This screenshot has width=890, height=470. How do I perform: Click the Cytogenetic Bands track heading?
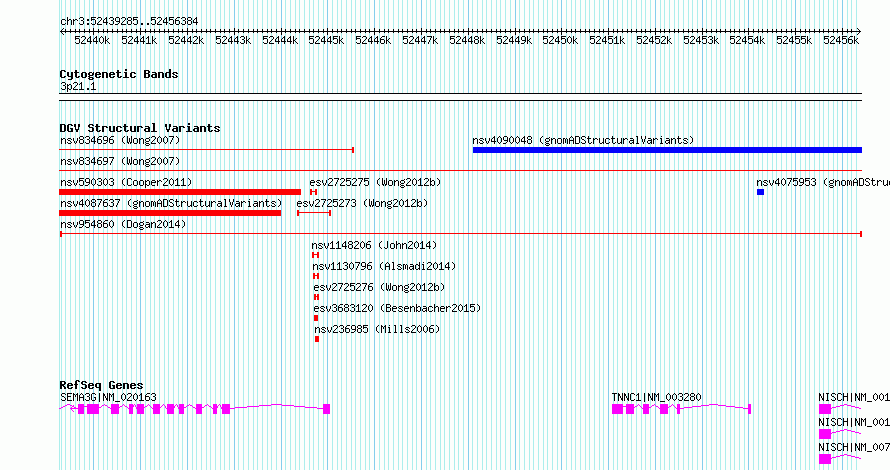119,74
